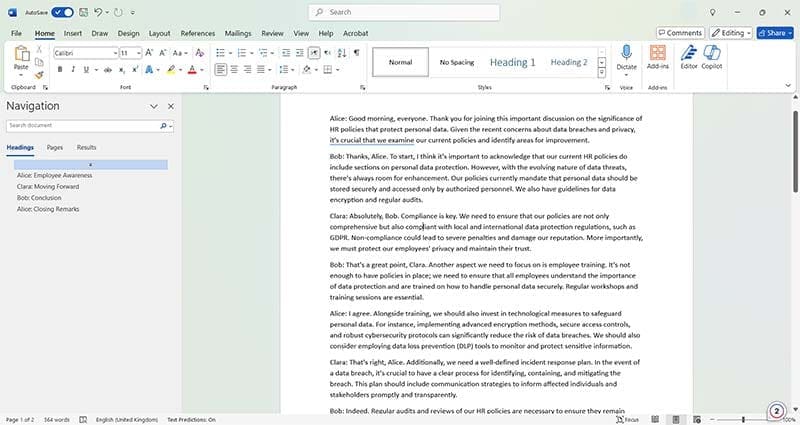Open the Review ribbon tab

click(x=272, y=33)
